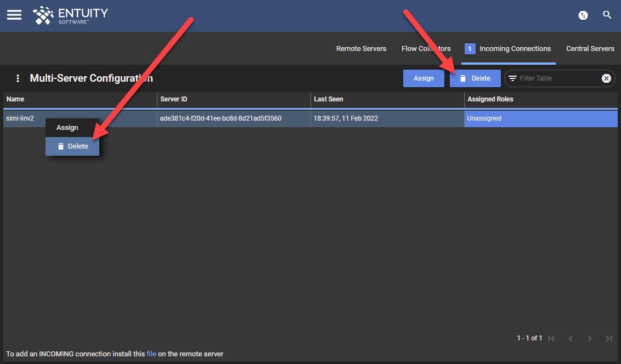Screen dimensions: 621x364
Task: Select the server ID ade381c4 cell
Action: tap(234, 118)
